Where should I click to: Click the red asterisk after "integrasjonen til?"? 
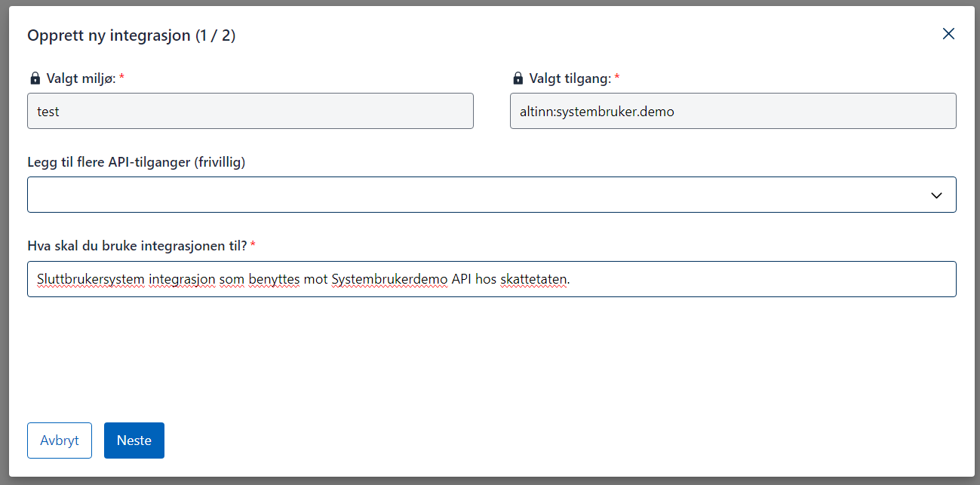pos(253,245)
